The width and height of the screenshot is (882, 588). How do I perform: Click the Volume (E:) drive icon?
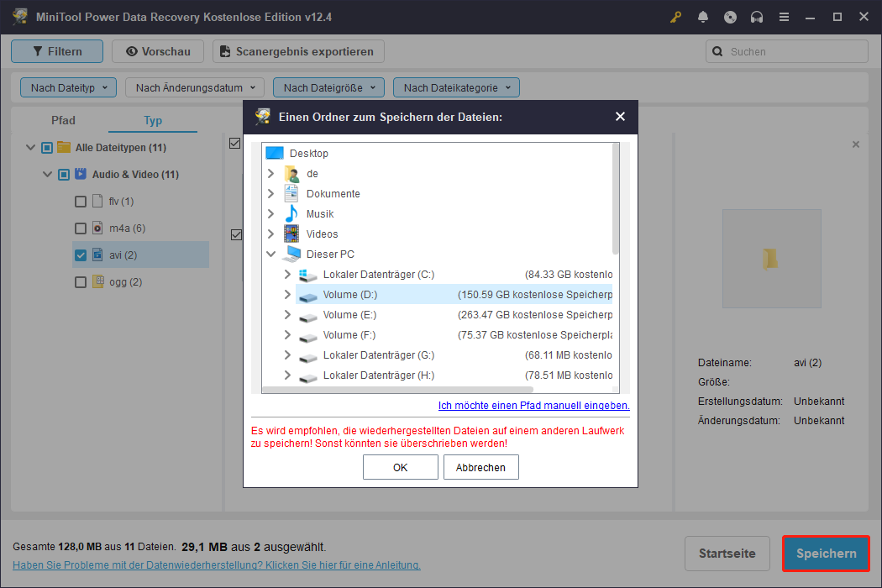click(307, 316)
